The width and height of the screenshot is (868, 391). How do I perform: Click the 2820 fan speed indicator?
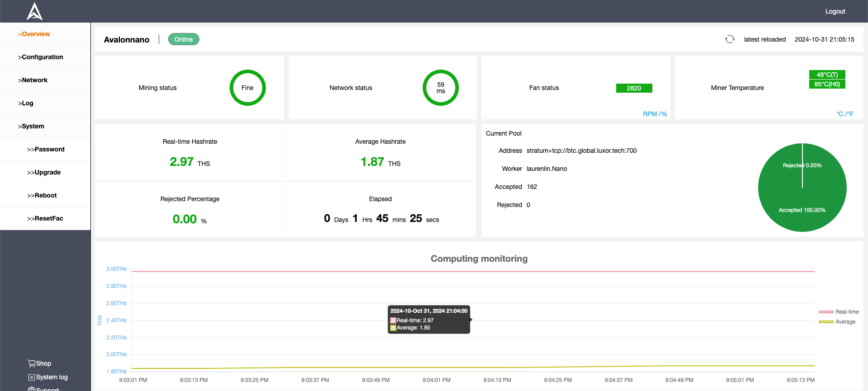pos(634,88)
